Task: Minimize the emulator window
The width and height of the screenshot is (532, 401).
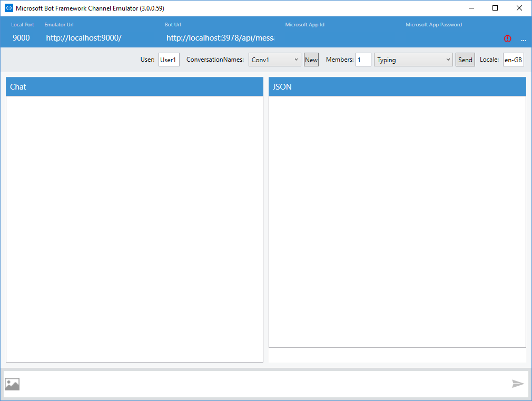Action: coord(471,8)
